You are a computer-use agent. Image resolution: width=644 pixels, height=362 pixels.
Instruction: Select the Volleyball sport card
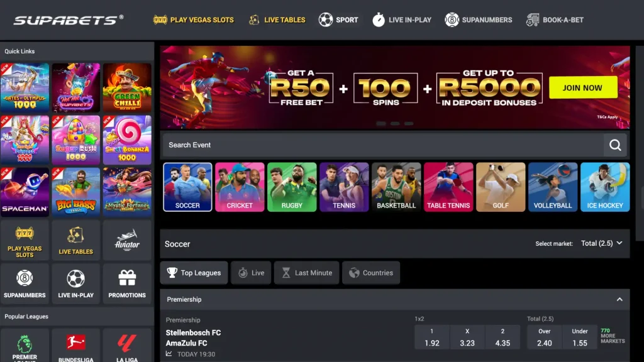[553, 187]
